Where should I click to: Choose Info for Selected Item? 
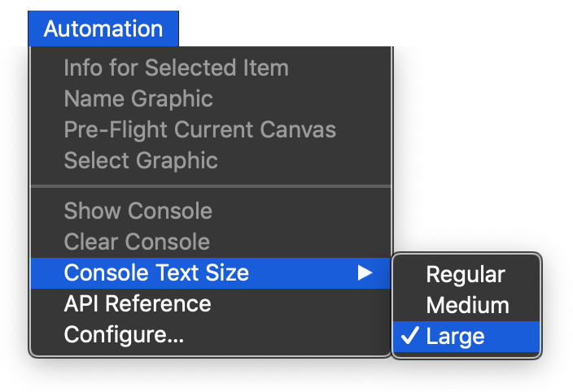[x=176, y=68]
